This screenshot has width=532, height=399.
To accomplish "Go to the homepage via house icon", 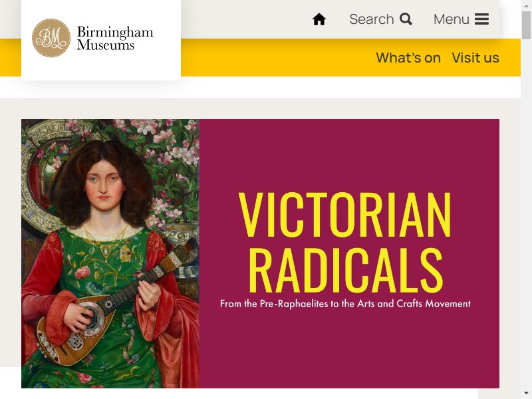I will click(x=319, y=19).
